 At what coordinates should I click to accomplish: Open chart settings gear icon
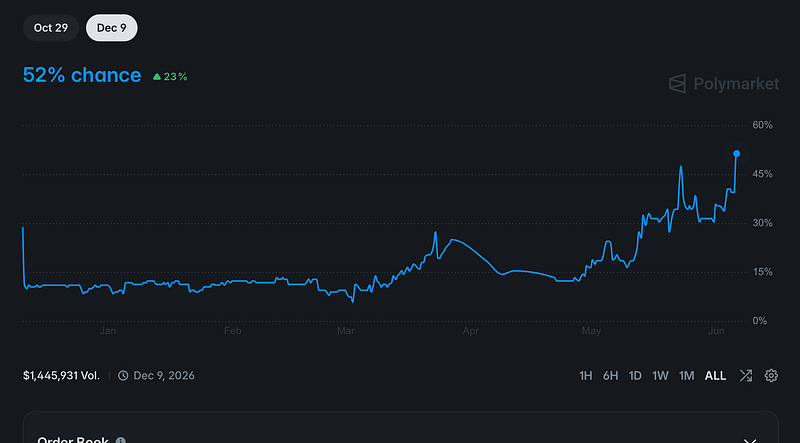tap(771, 376)
